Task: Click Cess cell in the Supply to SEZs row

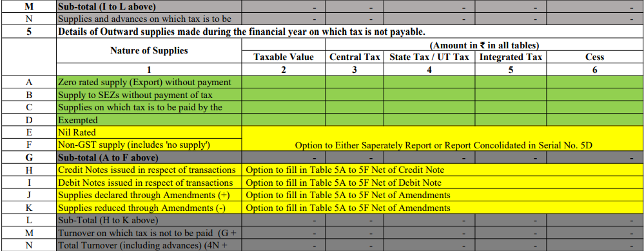Action: (x=595, y=95)
